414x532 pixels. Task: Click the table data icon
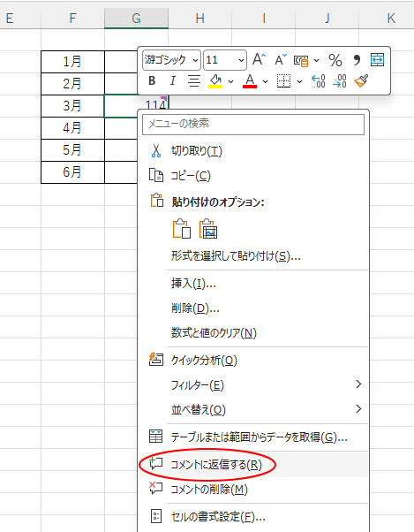pos(156,437)
